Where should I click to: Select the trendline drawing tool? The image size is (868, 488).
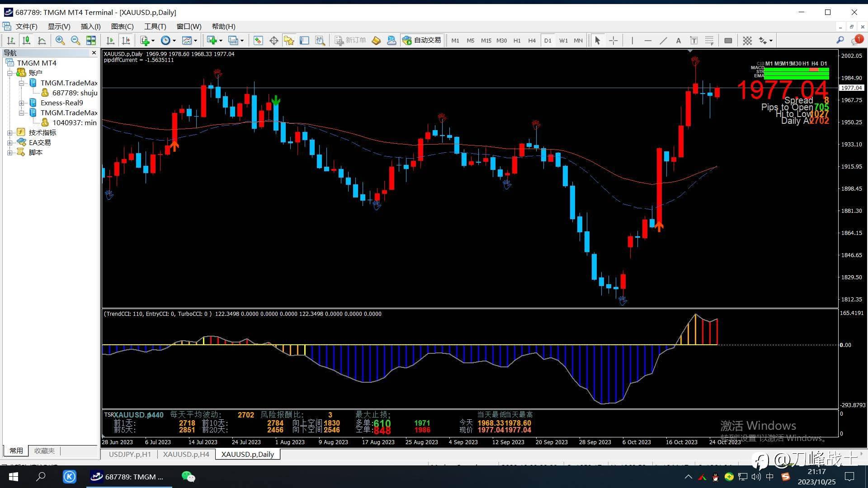(663, 41)
